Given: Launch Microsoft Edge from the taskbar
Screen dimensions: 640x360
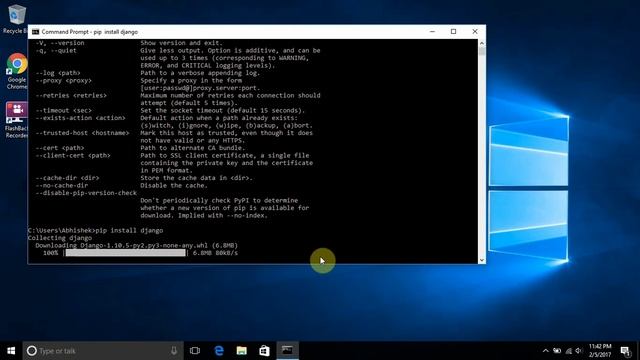Looking at the screenshot, I should pyautogui.click(x=219, y=351).
